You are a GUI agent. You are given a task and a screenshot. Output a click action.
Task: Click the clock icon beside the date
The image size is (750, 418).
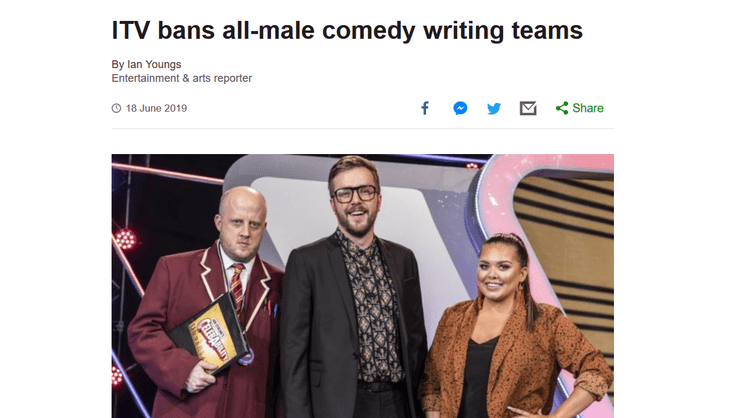tap(116, 108)
